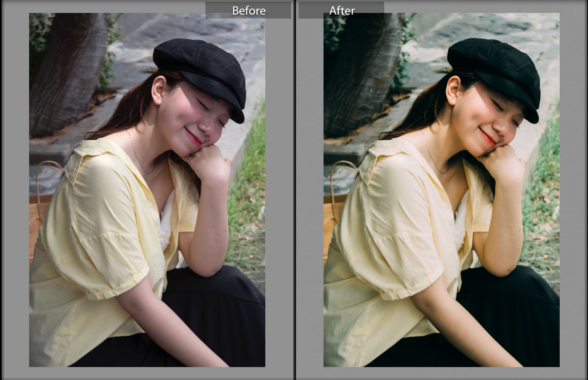Select the Before photo preview
Image resolution: width=588 pixels, height=380 pixels.
147,190
